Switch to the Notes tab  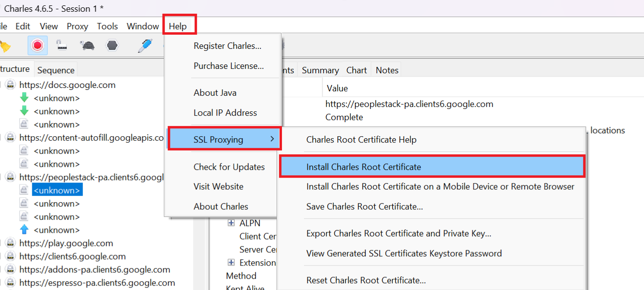[387, 70]
